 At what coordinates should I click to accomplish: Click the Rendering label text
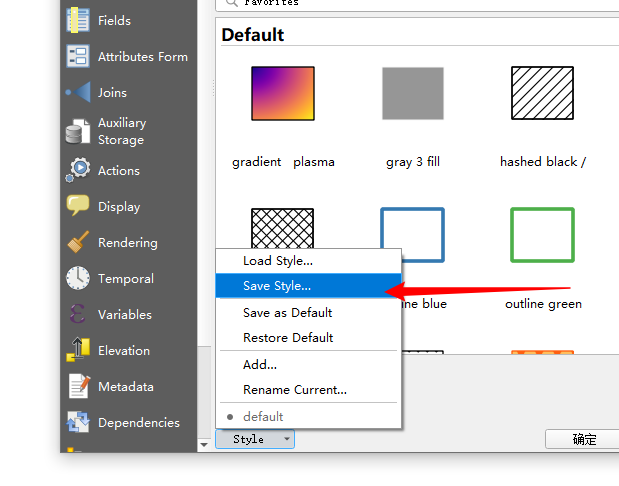pyautogui.click(x=128, y=242)
